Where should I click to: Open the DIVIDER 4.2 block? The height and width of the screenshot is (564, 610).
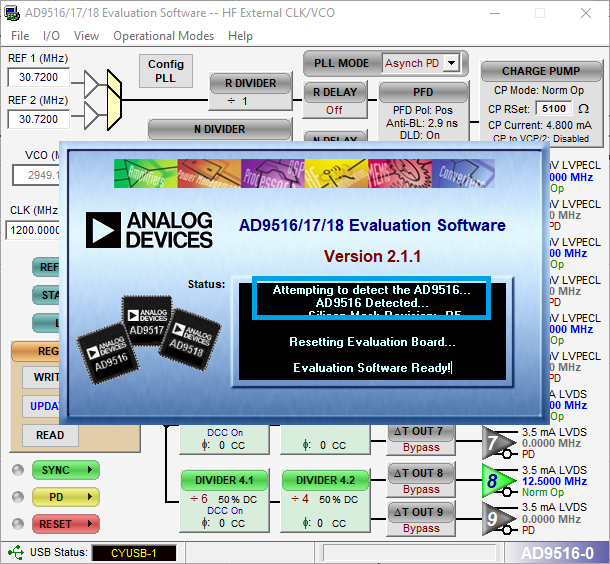(325, 480)
